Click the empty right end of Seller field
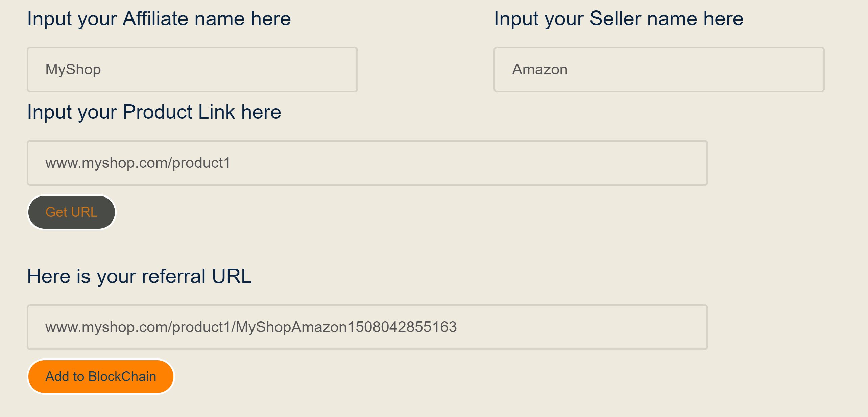 (788, 69)
